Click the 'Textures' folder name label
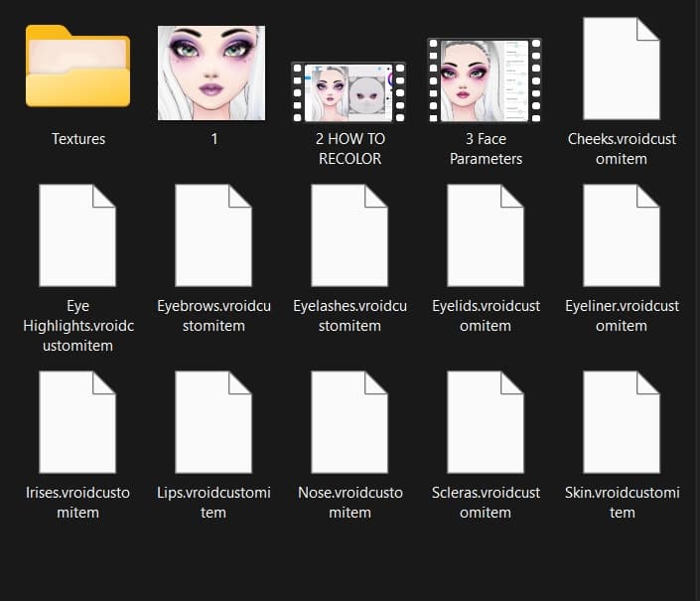The height and width of the screenshot is (601, 700). pos(77,139)
